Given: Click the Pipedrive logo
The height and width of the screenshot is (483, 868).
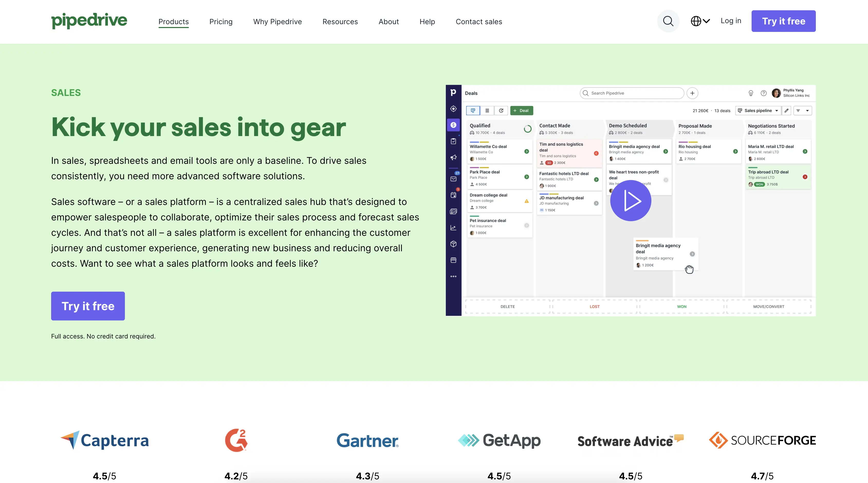Looking at the screenshot, I should [x=89, y=21].
